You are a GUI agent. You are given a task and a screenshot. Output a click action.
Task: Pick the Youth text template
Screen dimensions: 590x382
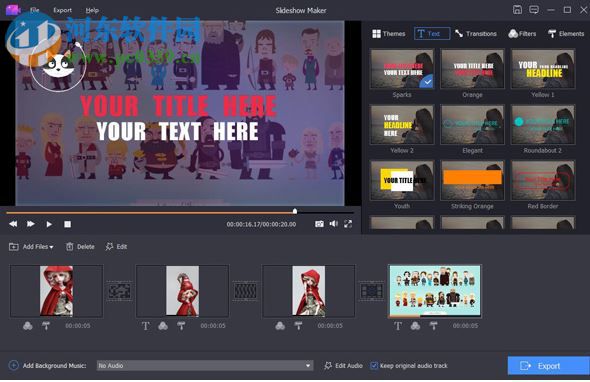tap(402, 180)
